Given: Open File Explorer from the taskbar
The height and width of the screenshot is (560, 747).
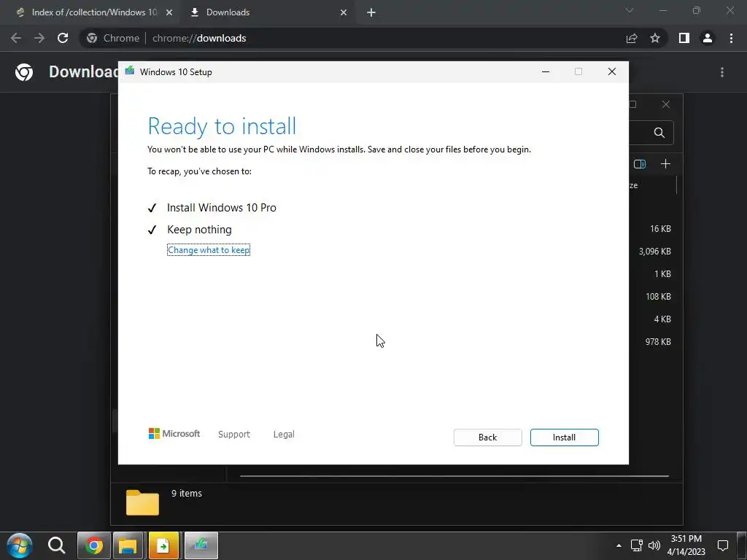Looking at the screenshot, I should pyautogui.click(x=128, y=545).
